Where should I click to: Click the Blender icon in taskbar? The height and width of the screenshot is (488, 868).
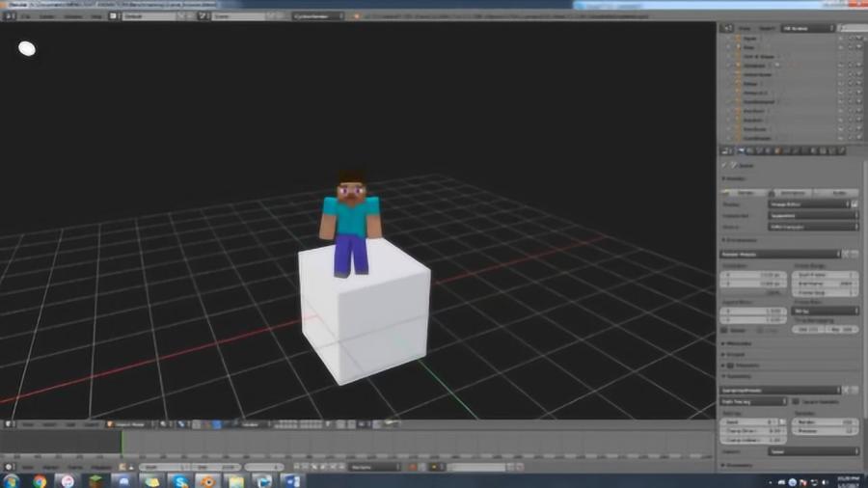click(208, 481)
